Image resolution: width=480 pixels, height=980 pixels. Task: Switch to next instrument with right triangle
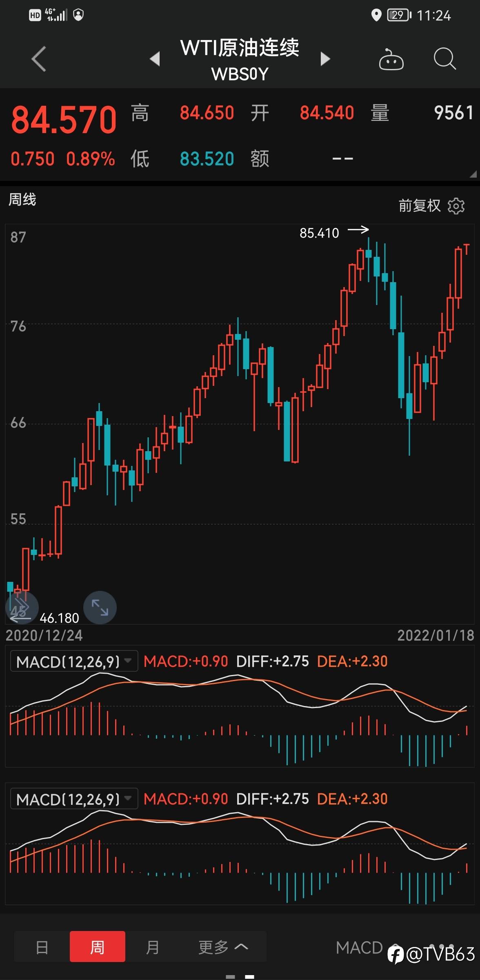coord(325,59)
